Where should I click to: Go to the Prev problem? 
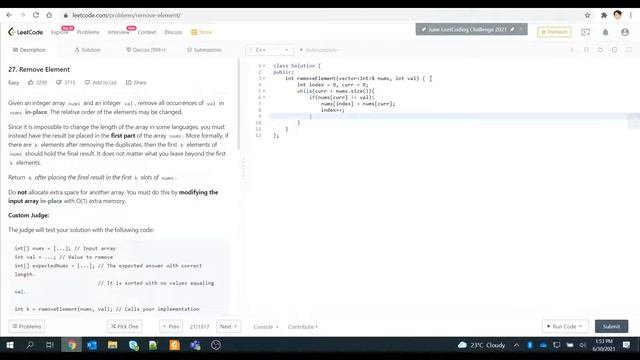click(x=171, y=327)
